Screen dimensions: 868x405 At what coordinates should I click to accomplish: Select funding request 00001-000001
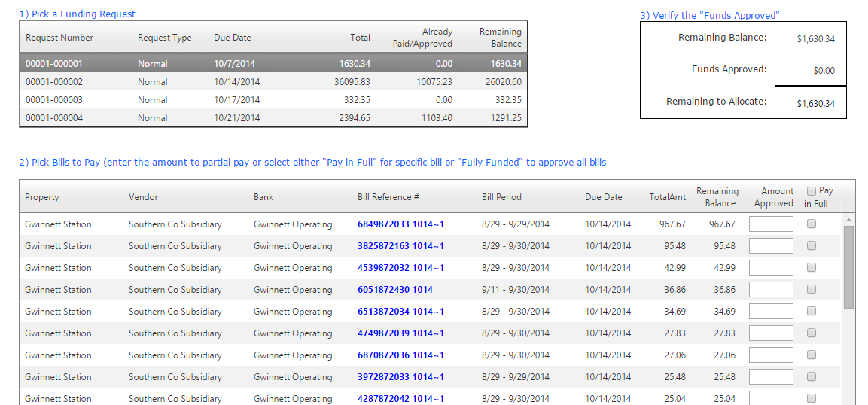[x=54, y=64]
